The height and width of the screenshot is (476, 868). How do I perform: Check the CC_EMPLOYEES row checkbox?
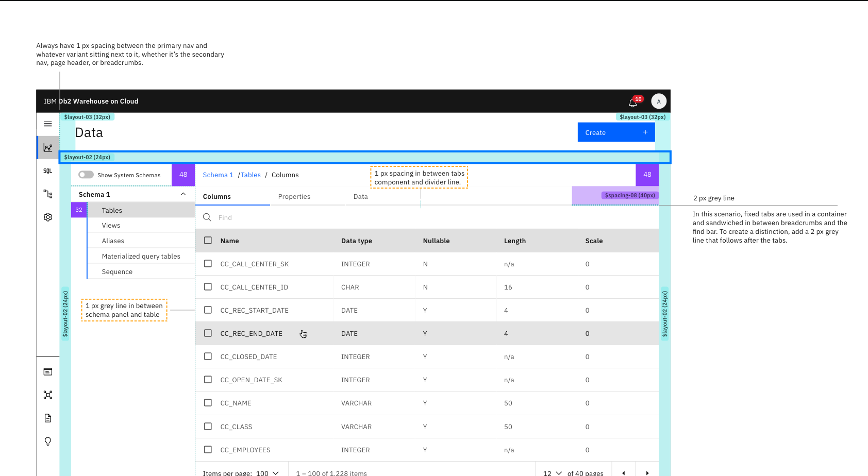point(208,450)
